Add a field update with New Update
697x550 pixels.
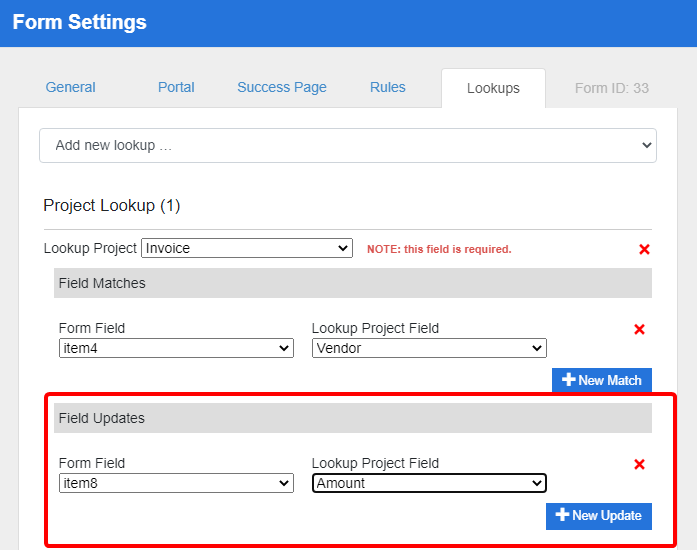tap(599, 515)
